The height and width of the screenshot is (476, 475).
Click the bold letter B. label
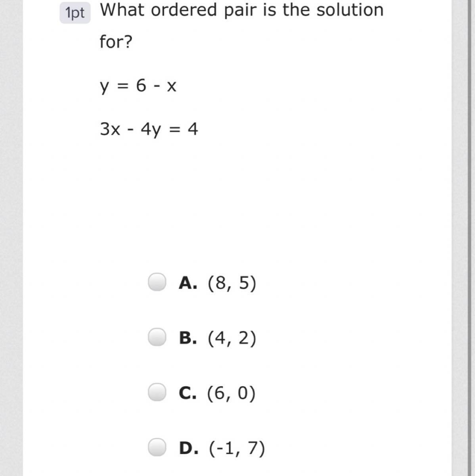pyautogui.click(x=188, y=338)
